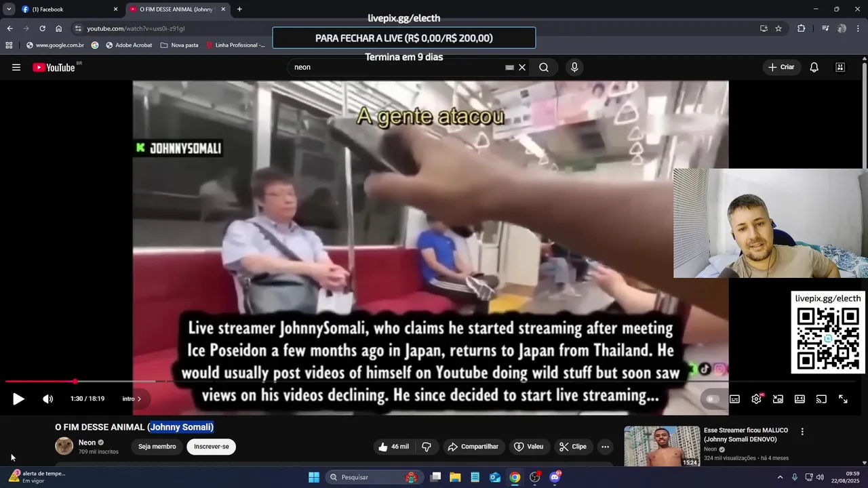Open File Explorer from the taskbar
The height and width of the screenshot is (488, 868).
[455, 477]
